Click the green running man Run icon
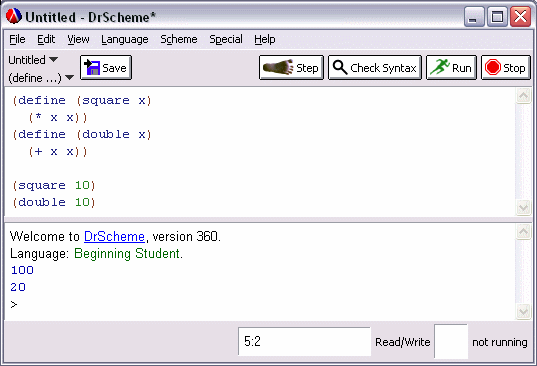The height and width of the screenshot is (366, 537). [x=440, y=67]
